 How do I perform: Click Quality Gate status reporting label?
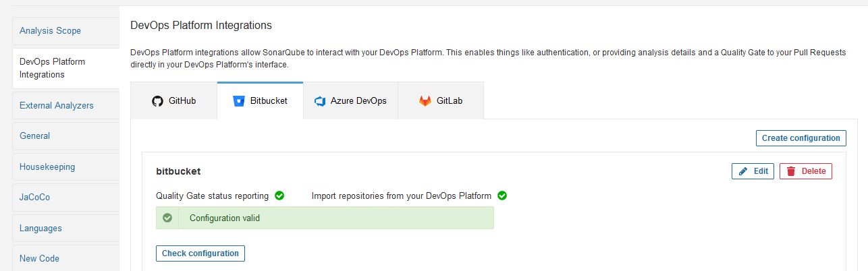(x=213, y=196)
